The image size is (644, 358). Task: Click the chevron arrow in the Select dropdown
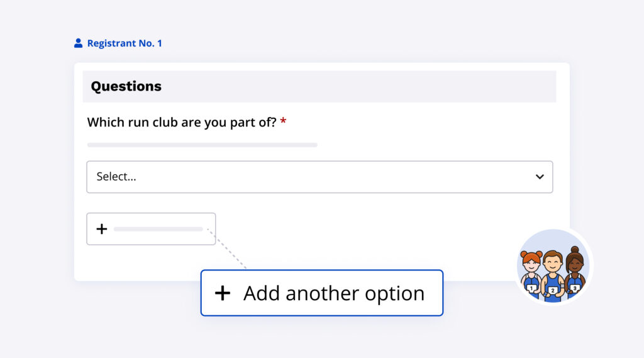(x=540, y=177)
